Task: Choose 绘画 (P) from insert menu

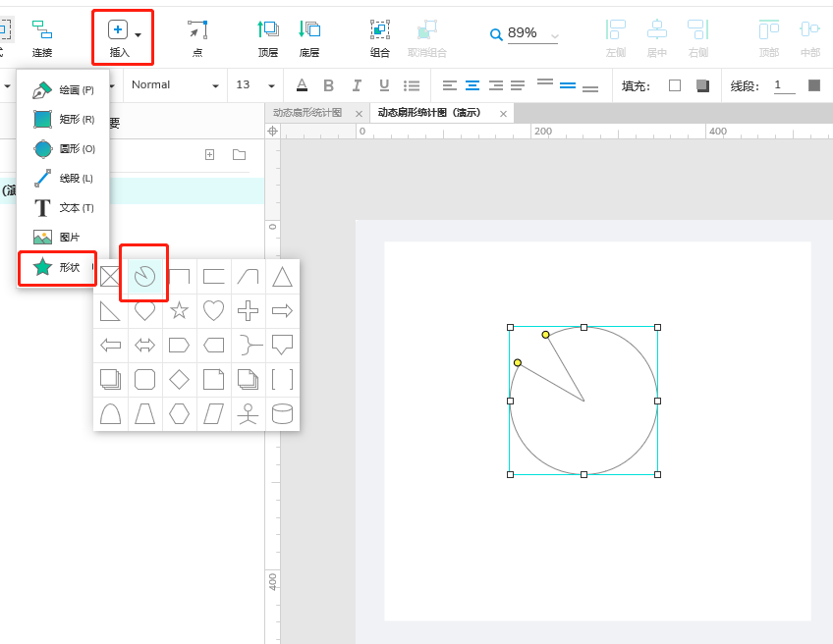Action: coord(63,89)
